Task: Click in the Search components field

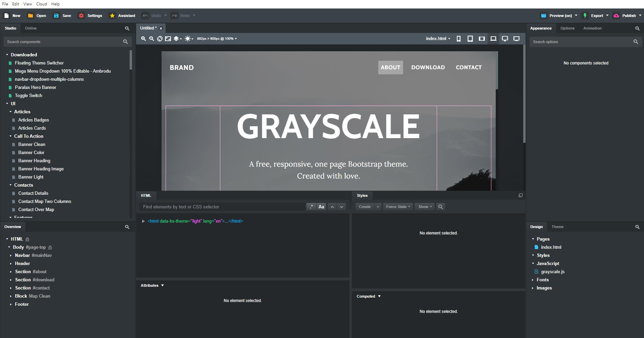Action: [x=67, y=42]
